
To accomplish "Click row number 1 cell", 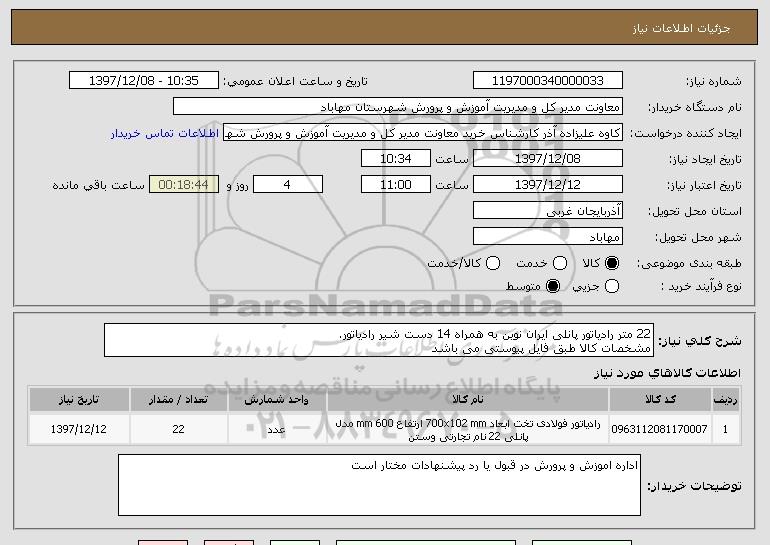I will point(725,429).
